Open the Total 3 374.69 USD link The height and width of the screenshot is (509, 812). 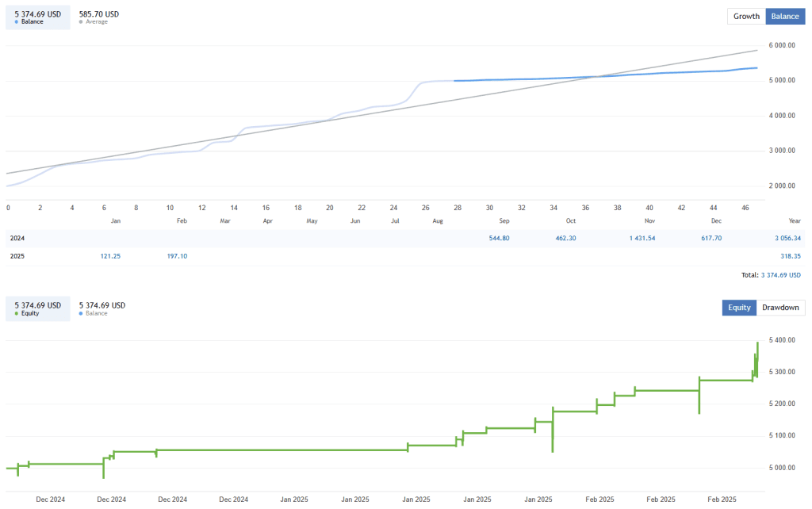coord(781,275)
